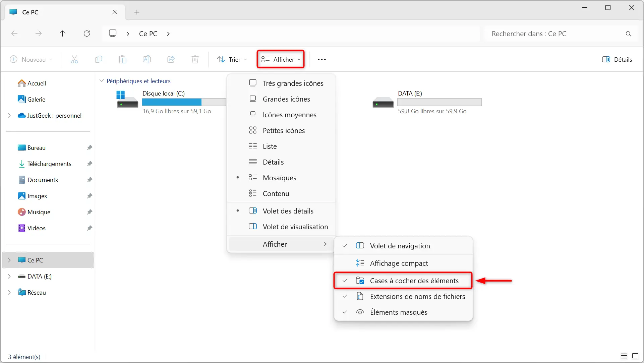Unpin Bureau from quick access
This screenshot has width=644, height=363.
(x=90, y=148)
